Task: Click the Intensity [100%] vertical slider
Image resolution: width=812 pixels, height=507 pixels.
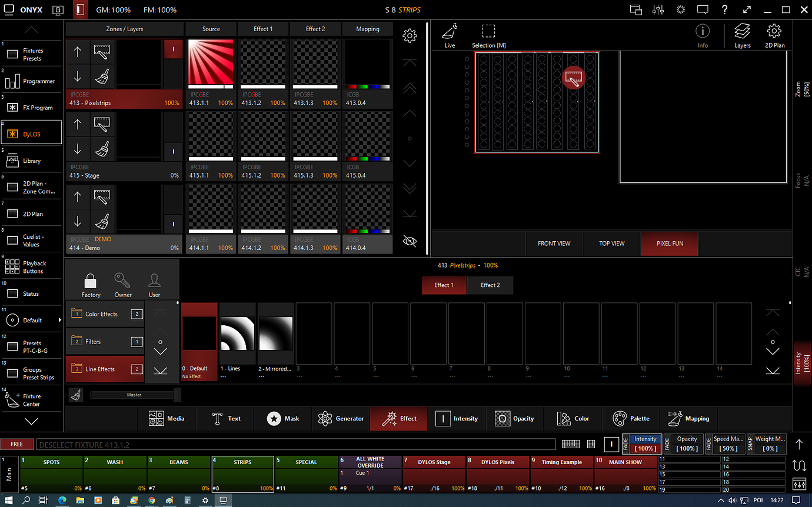Action: pos(803,363)
